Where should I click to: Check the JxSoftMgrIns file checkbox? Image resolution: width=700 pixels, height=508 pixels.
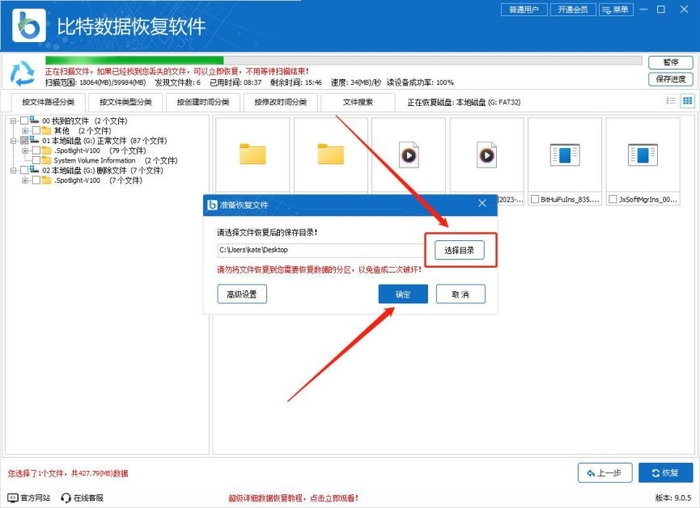[x=612, y=199]
